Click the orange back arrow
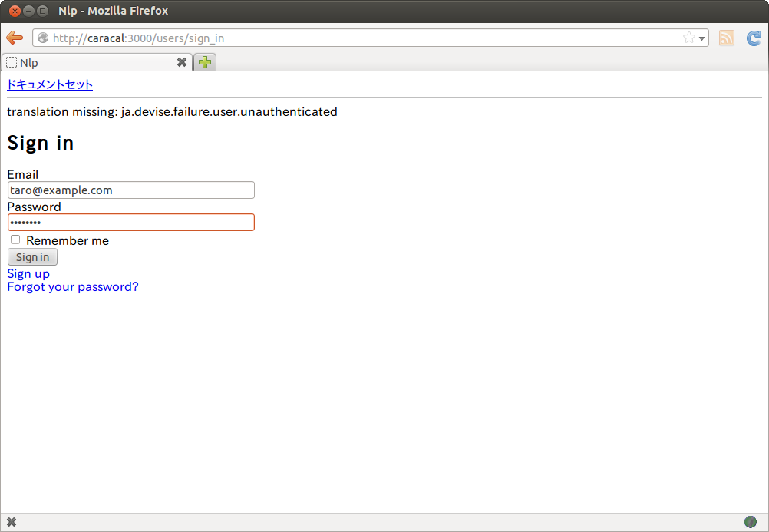Screen dimensions: 769x532 pyautogui.click(x=14, y=38)
